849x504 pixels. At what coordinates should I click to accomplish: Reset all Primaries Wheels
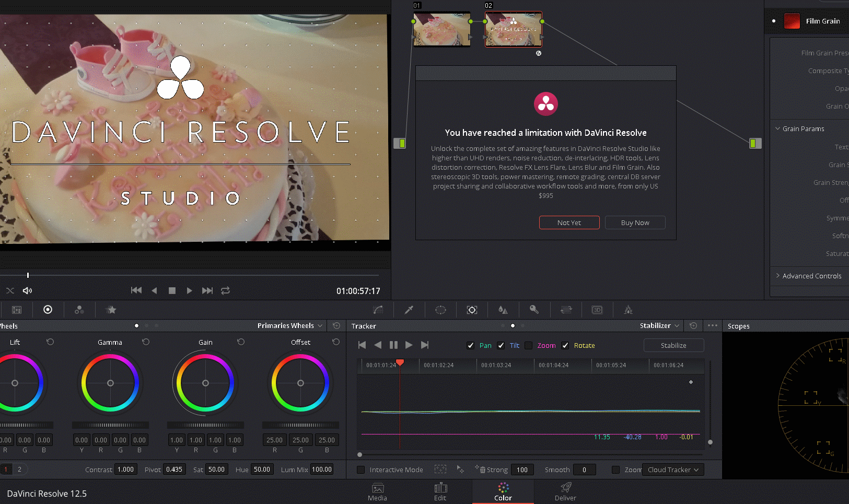pyautogui.click(x=336, y=325)
